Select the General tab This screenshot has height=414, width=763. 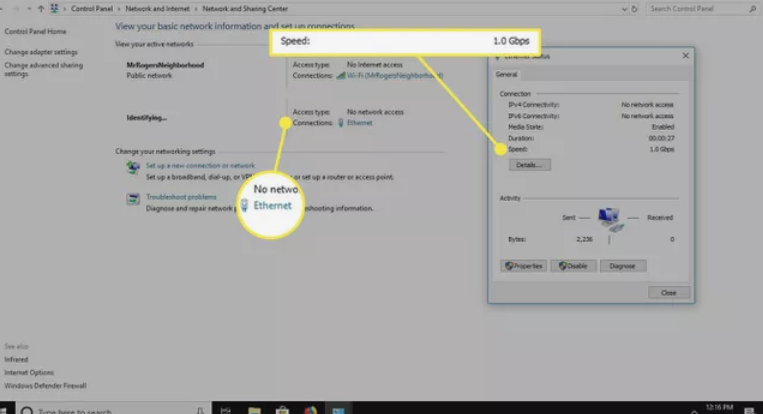click(507, 74)
